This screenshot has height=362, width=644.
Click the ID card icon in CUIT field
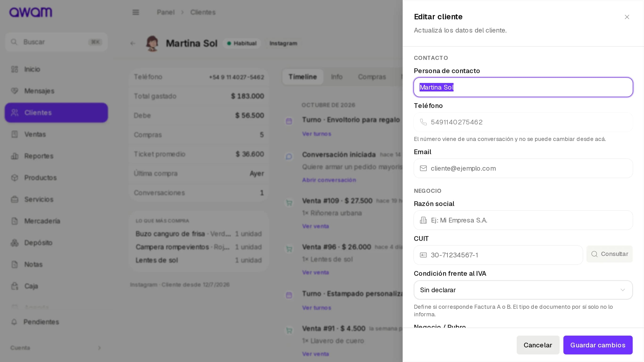click(423, 255)
